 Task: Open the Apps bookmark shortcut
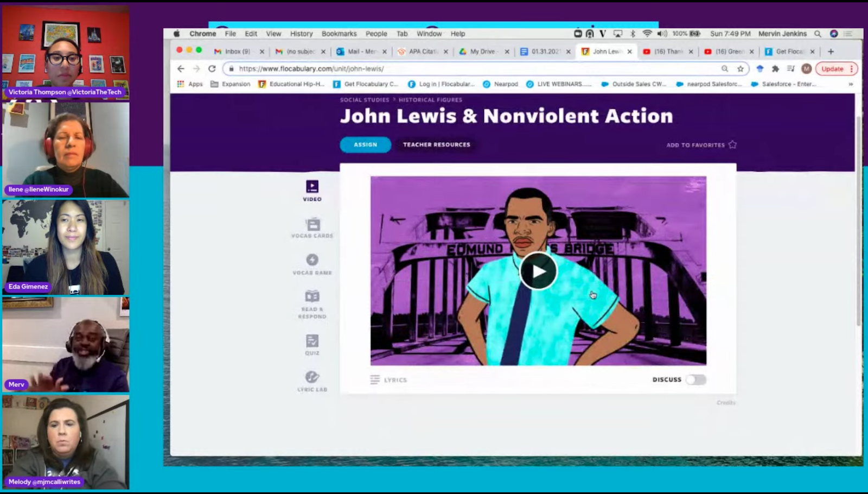pyautogui.click(x=190, y=84)
